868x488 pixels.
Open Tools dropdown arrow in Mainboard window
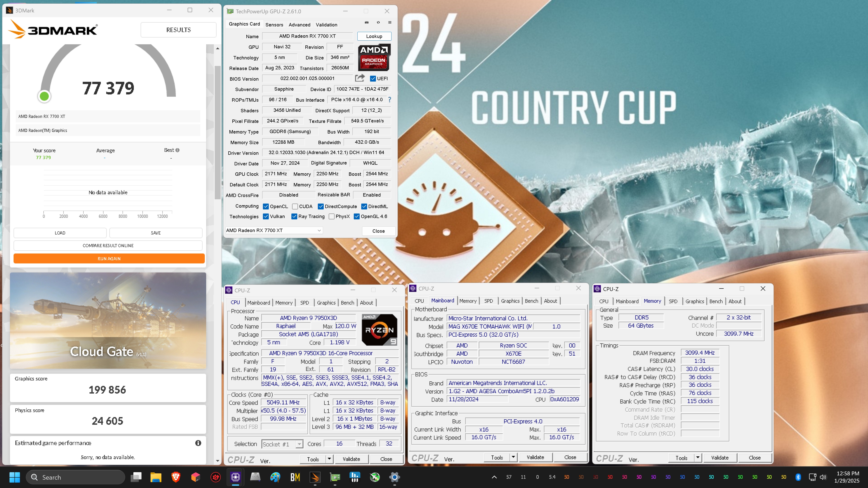[x=513, y=457]
